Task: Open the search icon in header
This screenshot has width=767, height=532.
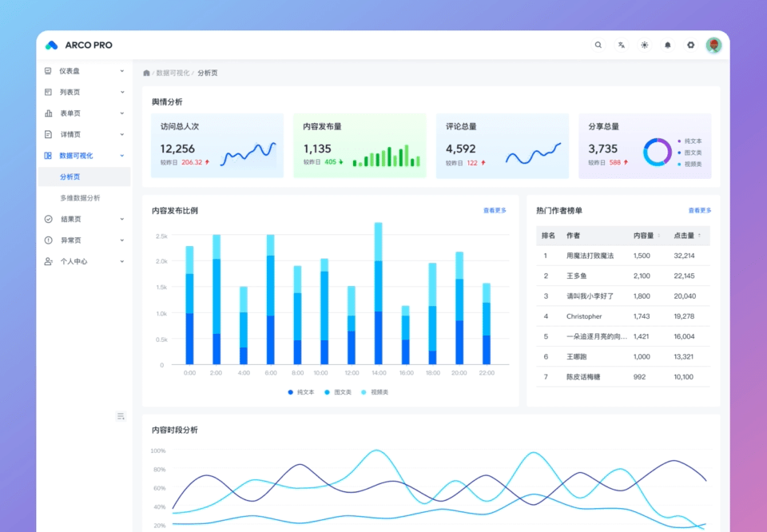Action: coord(598,45)
